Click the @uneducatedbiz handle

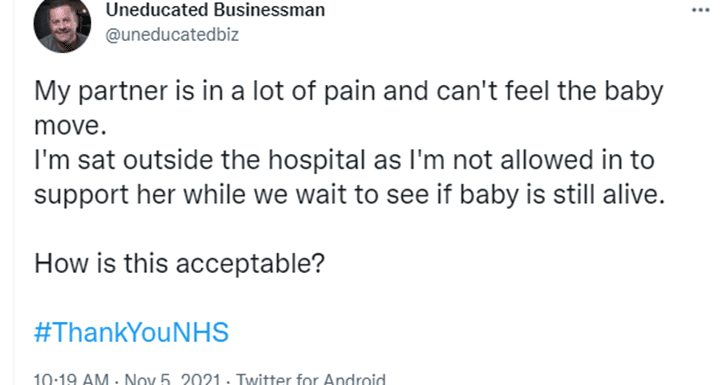click(x=172, y=35)
